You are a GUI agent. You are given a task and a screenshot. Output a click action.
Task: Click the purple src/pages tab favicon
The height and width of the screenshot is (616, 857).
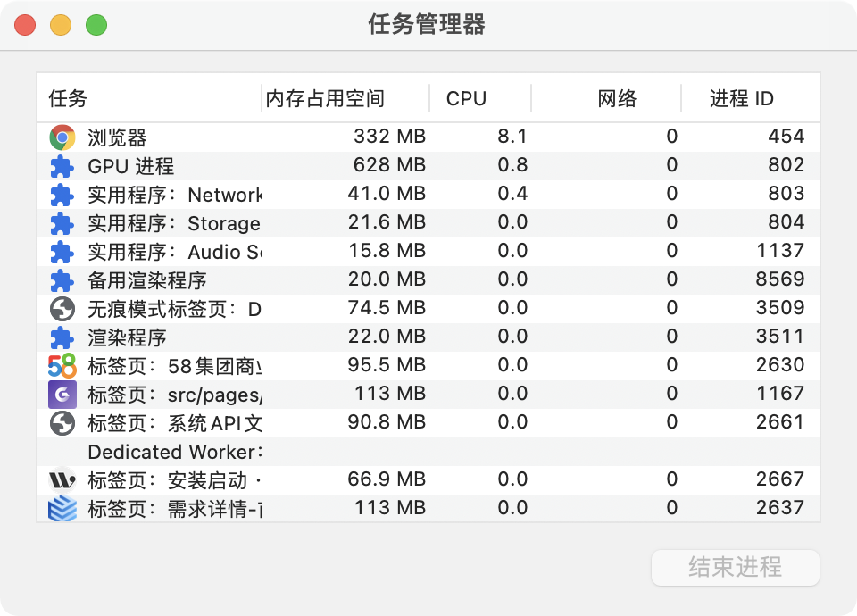coord(62,395)
